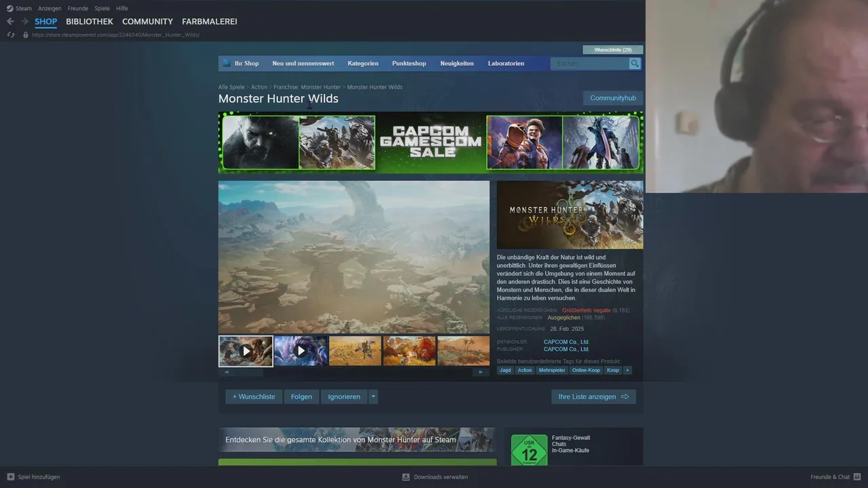Select the fourth screenshot thumbnail
This screenshot has height=488, width=868.
(x=410, y=351)
